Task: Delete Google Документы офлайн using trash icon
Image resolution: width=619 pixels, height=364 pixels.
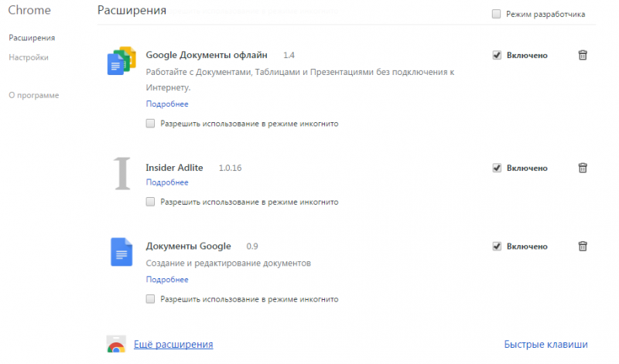Action: click(x=583, y=55)
